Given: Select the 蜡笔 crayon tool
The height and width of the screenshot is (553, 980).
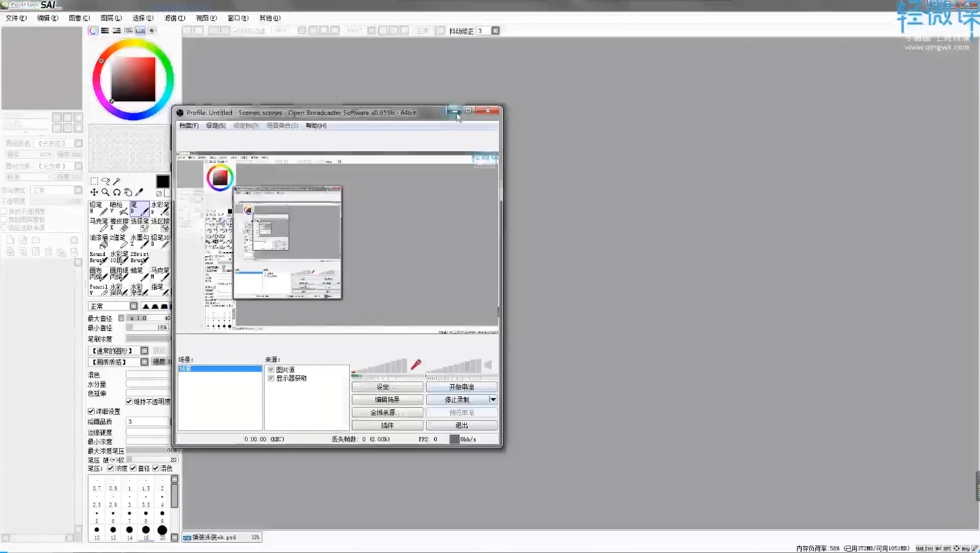Looking at the screenshot, I should (139, 274).
